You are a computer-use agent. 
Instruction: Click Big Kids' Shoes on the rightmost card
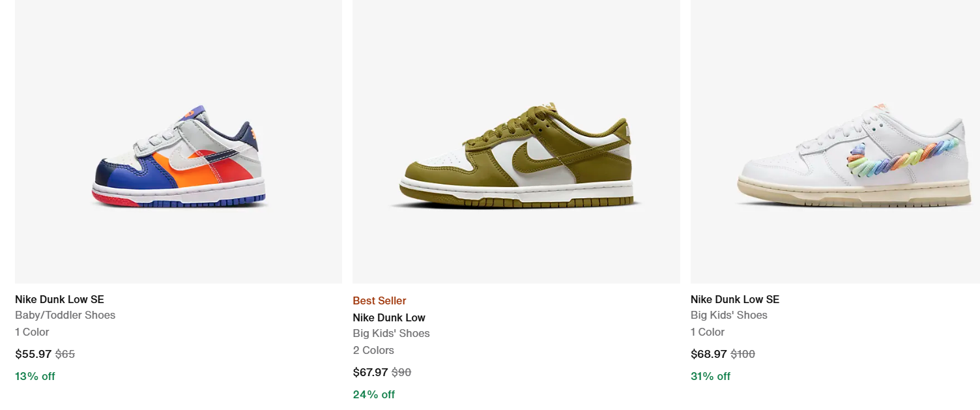coord(728,315)
